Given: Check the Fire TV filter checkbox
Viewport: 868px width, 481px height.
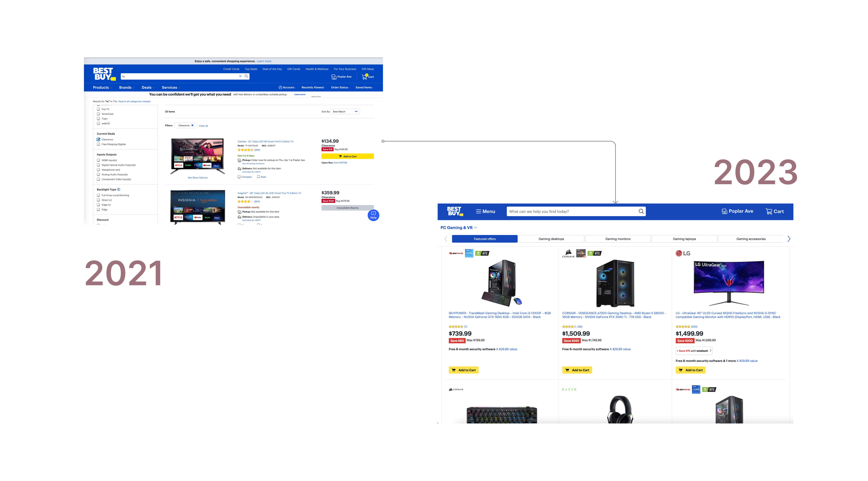Looking at the screenshot, I should [x=98, y=109].
